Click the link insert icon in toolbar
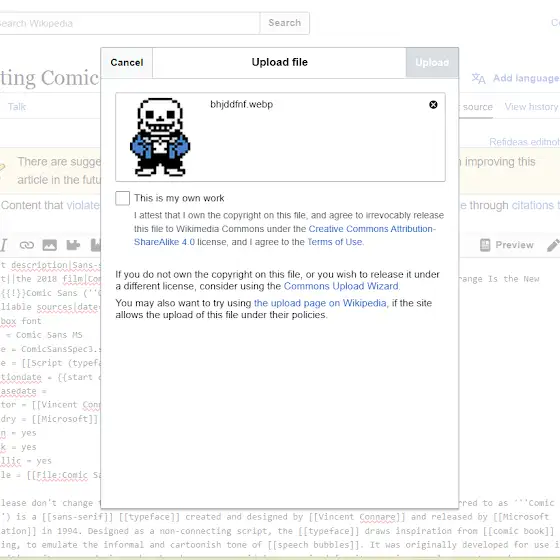The height and width of the screenshot is (560, 560). [x=27, y=245]
